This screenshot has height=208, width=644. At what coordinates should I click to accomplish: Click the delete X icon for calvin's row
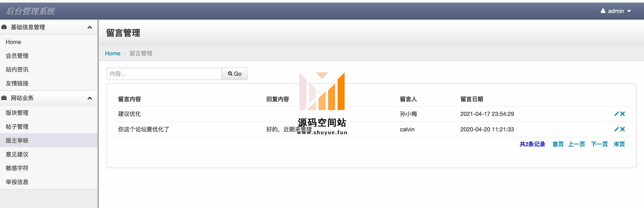click(x=623, y=129)
